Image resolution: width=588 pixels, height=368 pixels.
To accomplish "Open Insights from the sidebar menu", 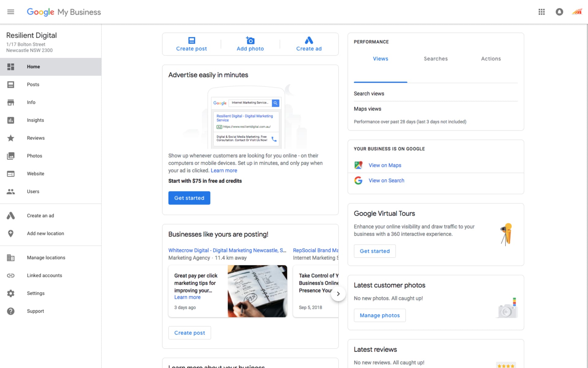I will click(x=51, y=120).
